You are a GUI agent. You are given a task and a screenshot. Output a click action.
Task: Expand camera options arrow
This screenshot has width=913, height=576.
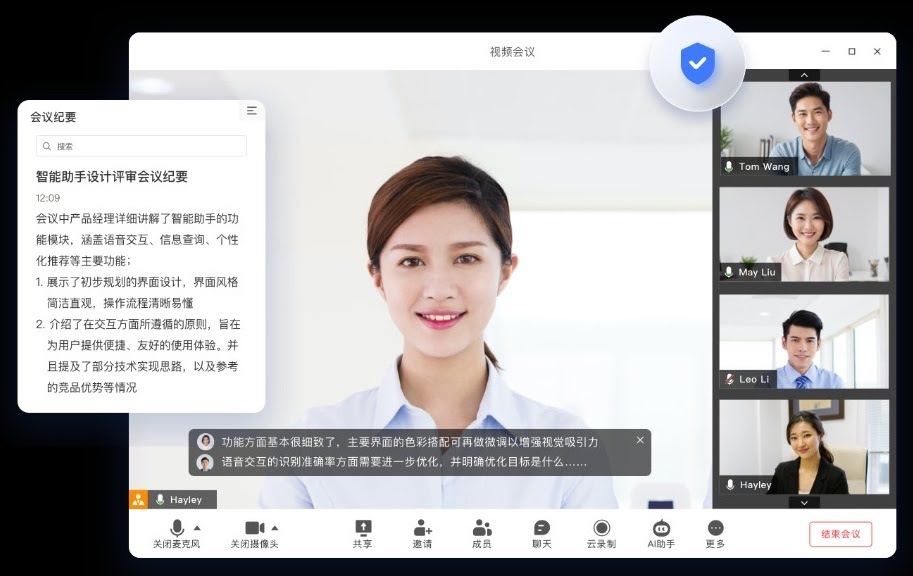tap(275, 528)
